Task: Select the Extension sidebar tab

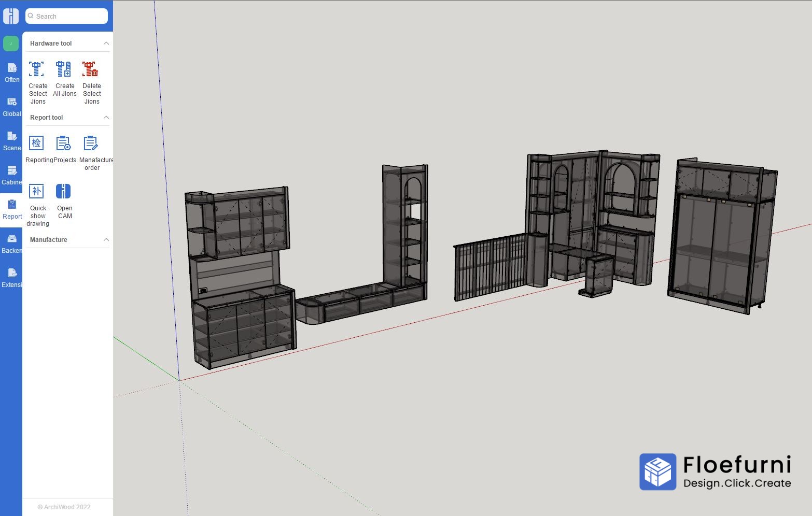Action: pyautogui.click(x=11, y=278)
